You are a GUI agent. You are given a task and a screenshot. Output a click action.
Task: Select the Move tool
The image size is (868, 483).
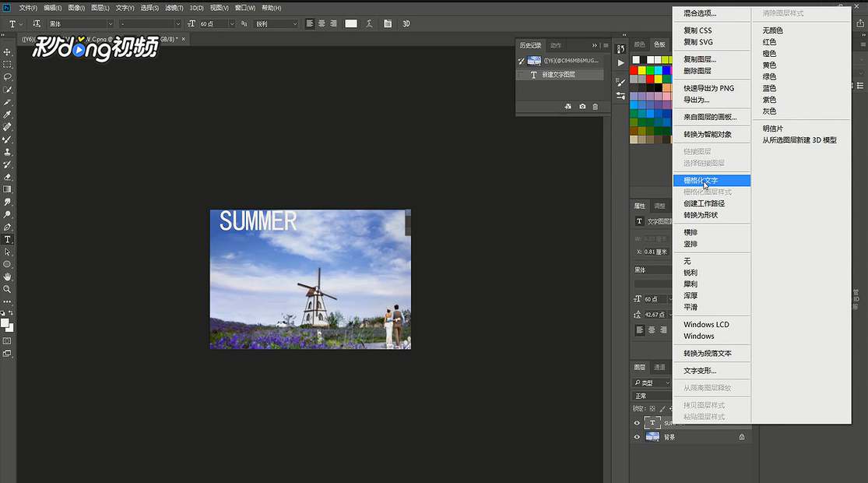click(x=7, y=52)
